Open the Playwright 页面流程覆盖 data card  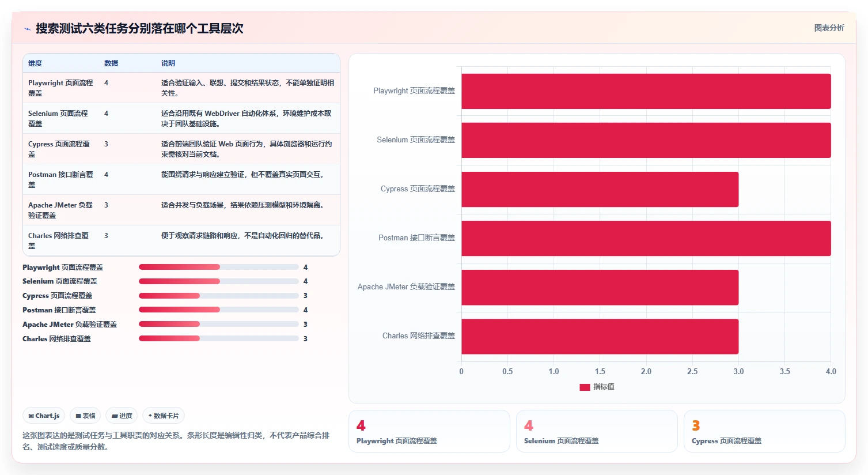429,431
